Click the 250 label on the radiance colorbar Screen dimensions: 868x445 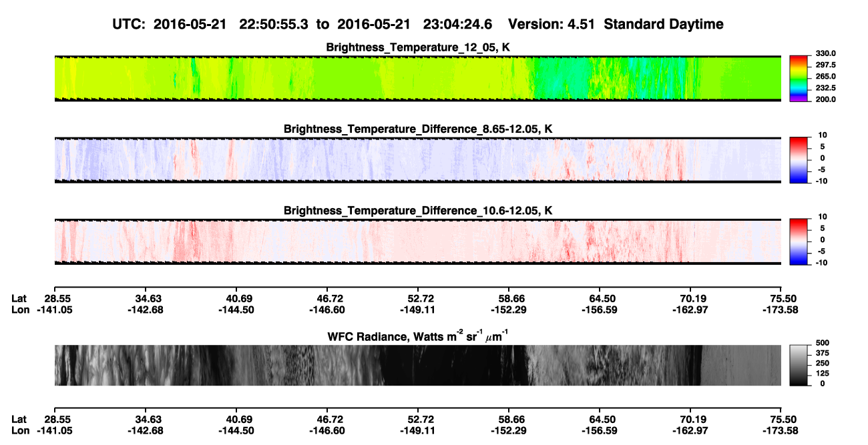tap(822, 364)
